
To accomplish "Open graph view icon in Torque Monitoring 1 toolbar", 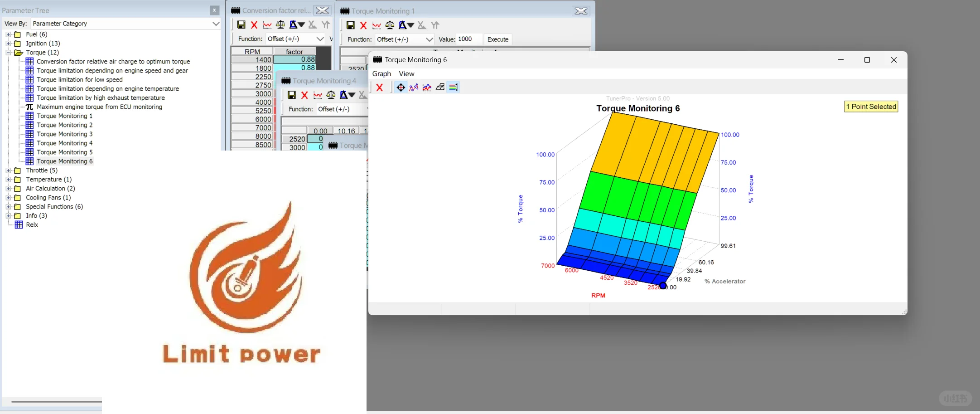I will 377,25.
